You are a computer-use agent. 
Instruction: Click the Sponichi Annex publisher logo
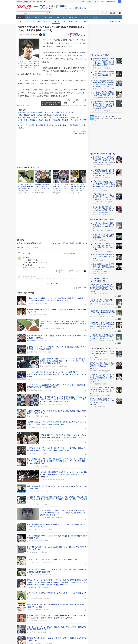click(77, 35)
